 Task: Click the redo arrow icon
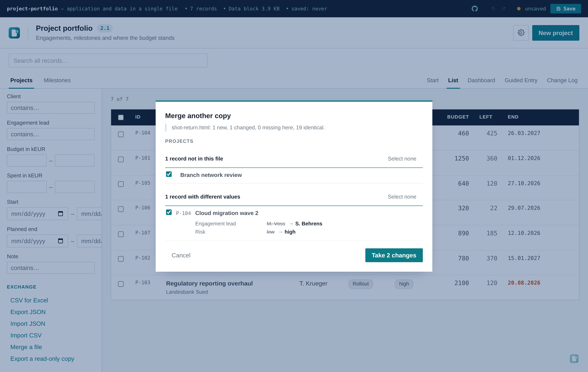(503, 9)
